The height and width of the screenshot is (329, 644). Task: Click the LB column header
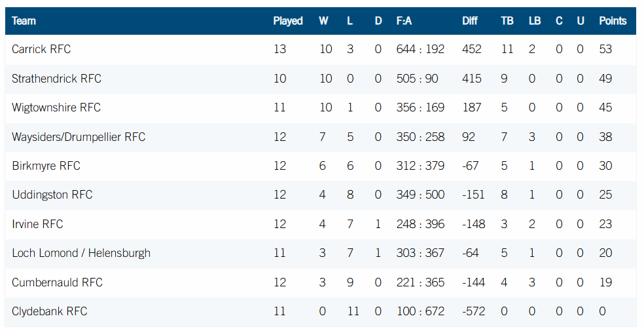(x=535, y=21)
